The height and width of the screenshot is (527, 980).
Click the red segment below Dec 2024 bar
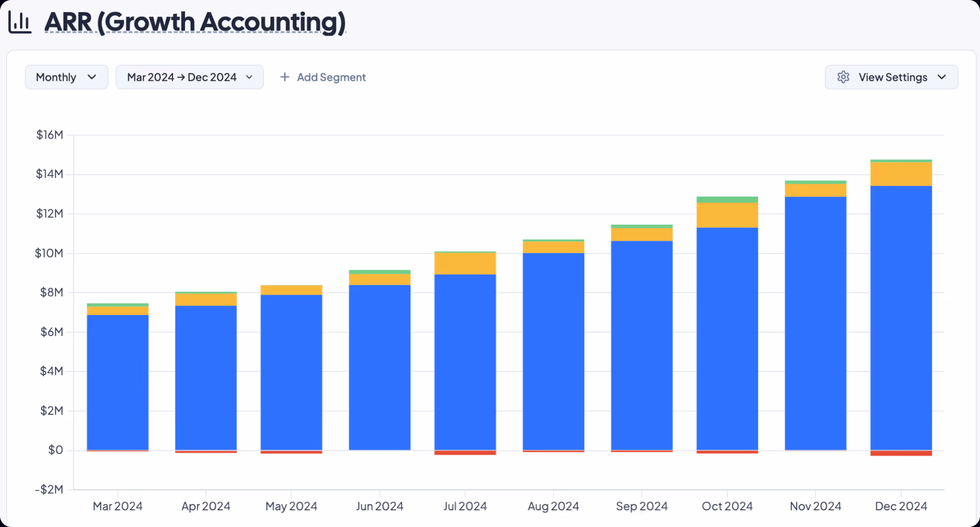coord(901,453)
